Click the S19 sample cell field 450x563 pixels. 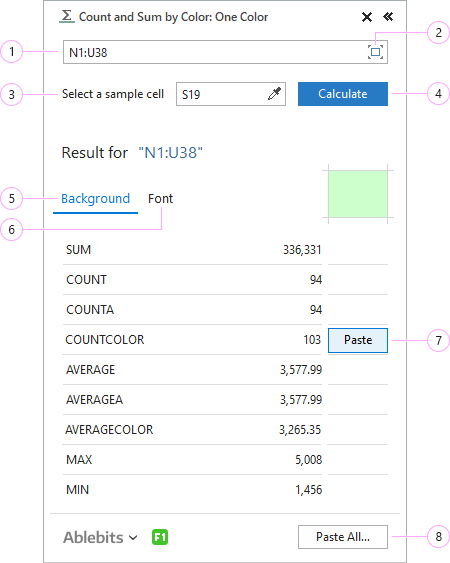[x=231, y=94]
